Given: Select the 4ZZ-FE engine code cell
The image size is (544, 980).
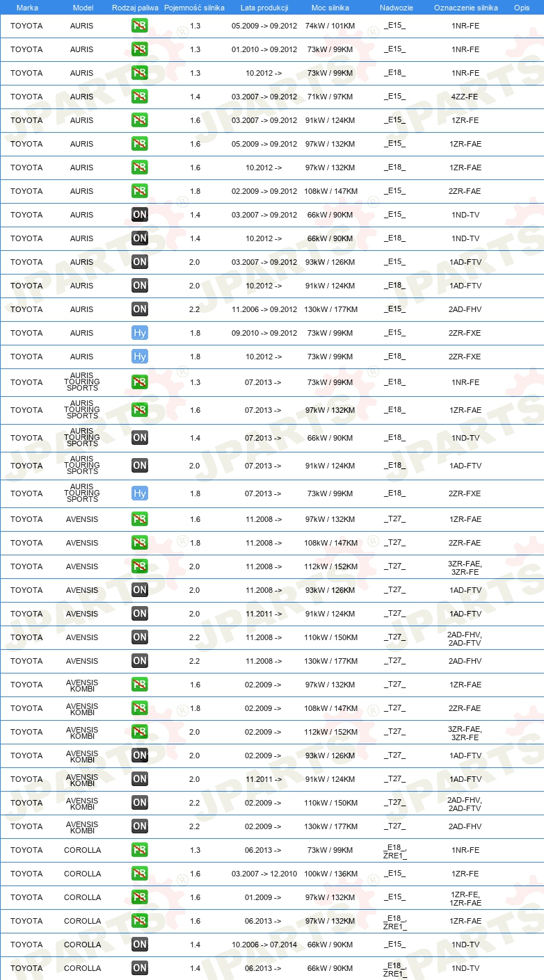Looking at the screenshot, I should [465, 97].
